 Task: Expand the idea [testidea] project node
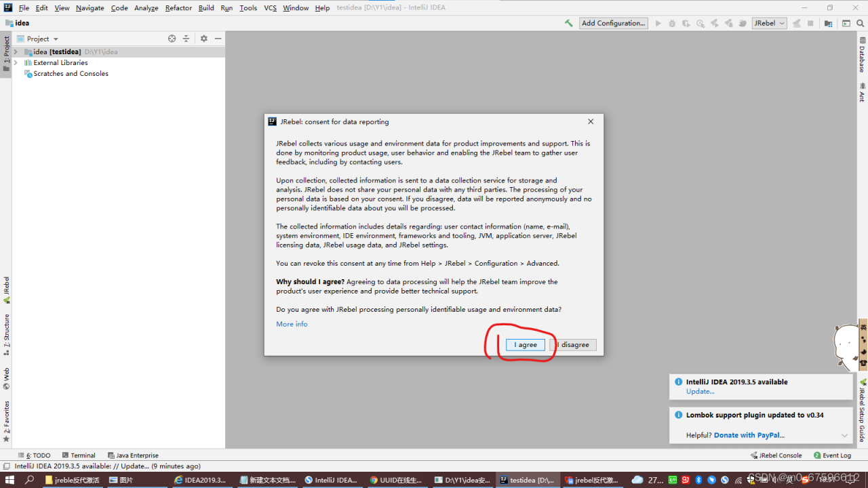[x=16, y=52]
